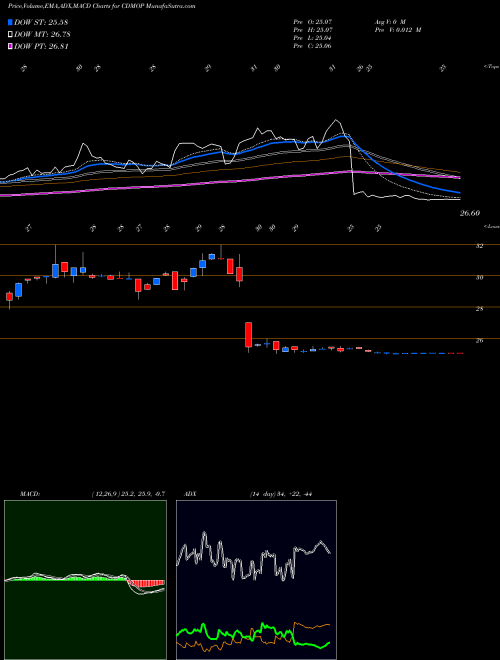Screen dimensions: 500x660
Task: Click the 'Pre C: 25.06' value
Action: 313,46
